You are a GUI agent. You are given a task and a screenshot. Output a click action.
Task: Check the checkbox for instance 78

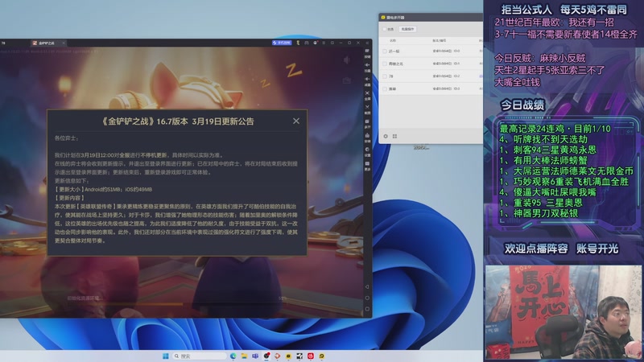pyautogui.click(x=385, y=76)
